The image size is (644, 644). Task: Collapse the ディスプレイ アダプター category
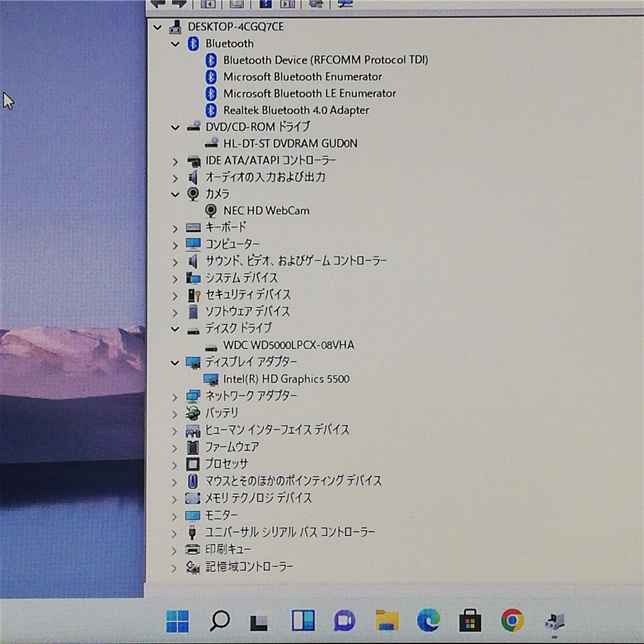coord(175,362)
